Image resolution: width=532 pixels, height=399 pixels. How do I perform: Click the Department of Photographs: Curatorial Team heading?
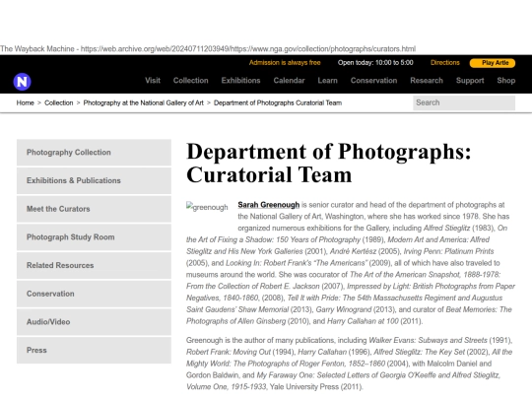328,163
